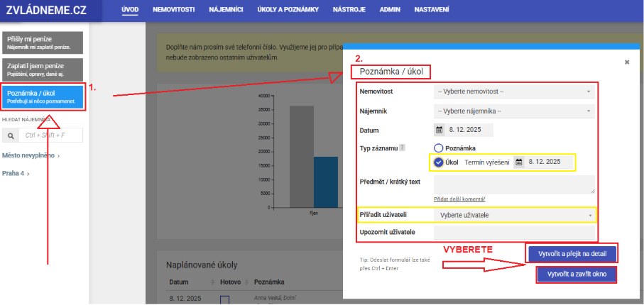Select the Poznámka radio button
This screenshot has height=305, width=644.
pyautogui.click(x=439, y=148)
